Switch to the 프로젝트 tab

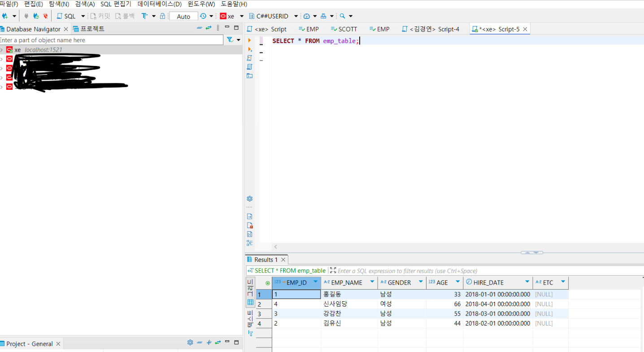(89, 29)
